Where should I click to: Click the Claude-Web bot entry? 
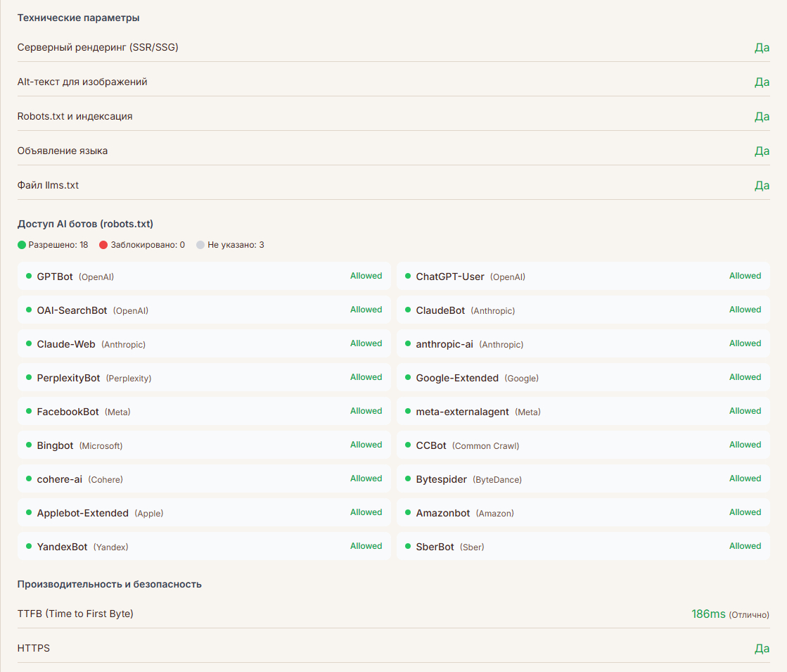click(204, 343)
